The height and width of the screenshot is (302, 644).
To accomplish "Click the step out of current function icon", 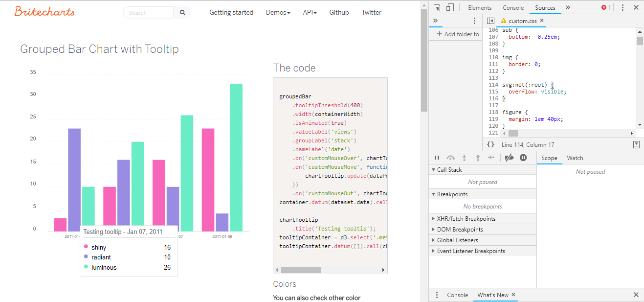I will (477, 157).
